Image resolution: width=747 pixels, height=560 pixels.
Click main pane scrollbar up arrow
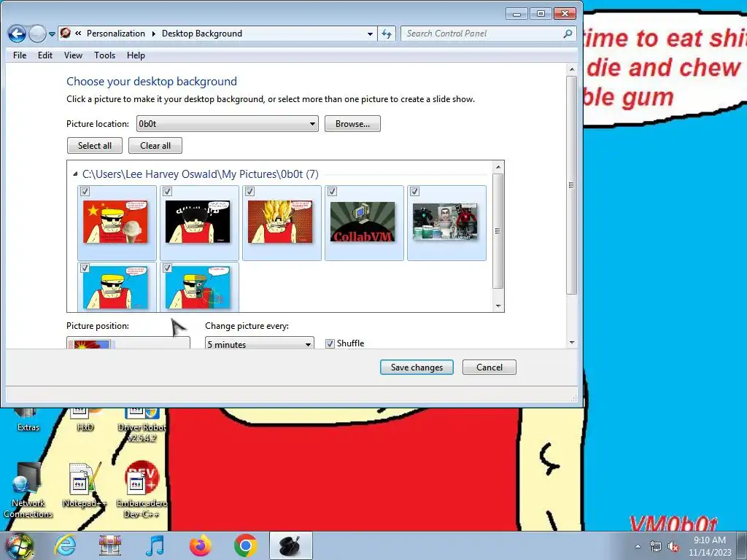572,69
